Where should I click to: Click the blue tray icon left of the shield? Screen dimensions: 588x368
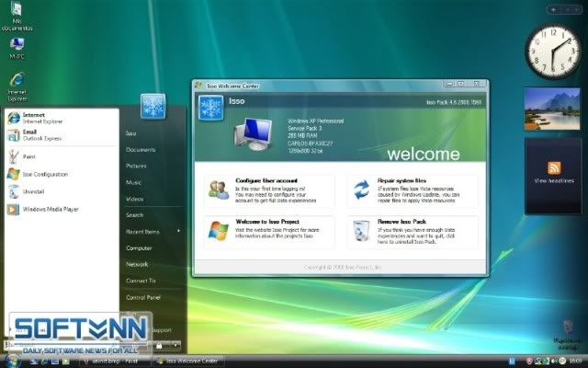click(513, 362)
